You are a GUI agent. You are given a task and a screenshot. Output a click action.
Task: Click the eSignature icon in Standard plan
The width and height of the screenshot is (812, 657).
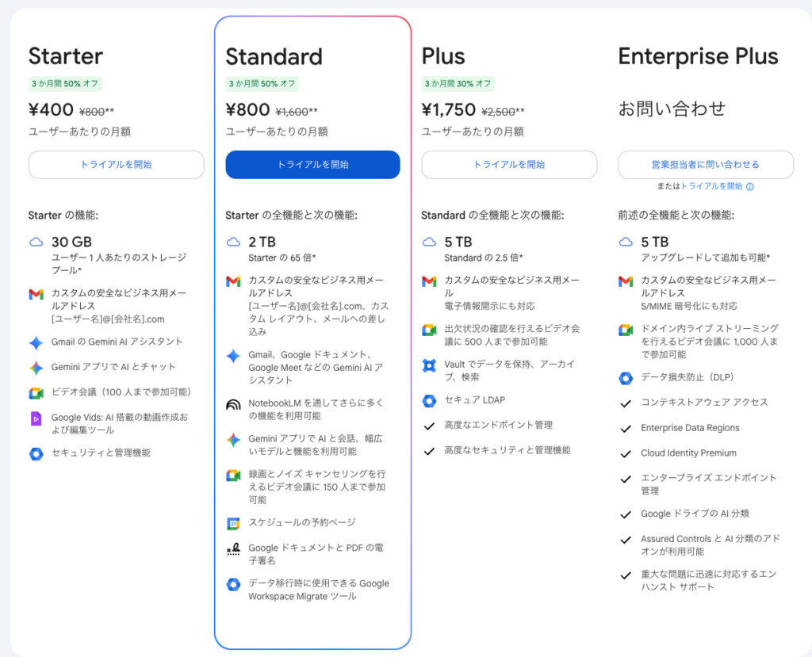(233, 548)
